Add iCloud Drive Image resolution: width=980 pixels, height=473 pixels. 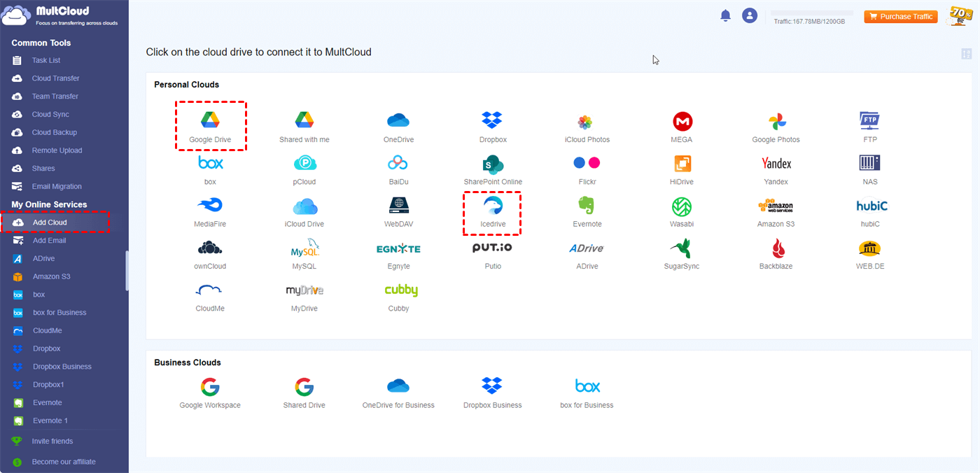click(x=304, y=213)
